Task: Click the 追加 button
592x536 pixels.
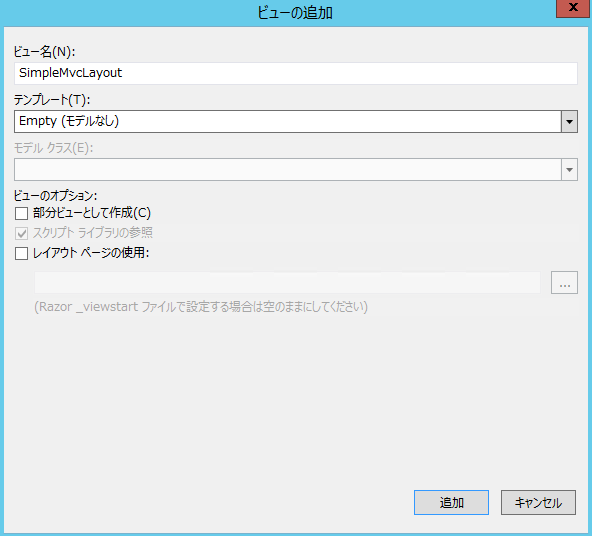Action: tap(451, 502)
